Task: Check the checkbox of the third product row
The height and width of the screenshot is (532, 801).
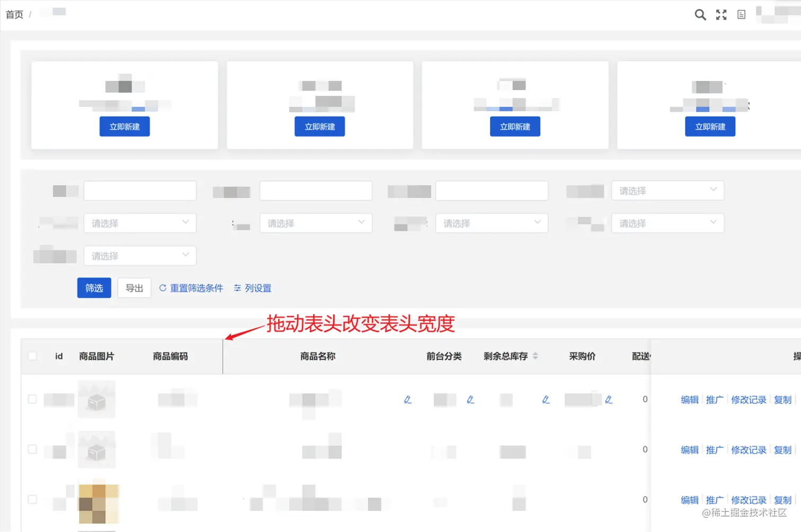Action: pos(32,499)
